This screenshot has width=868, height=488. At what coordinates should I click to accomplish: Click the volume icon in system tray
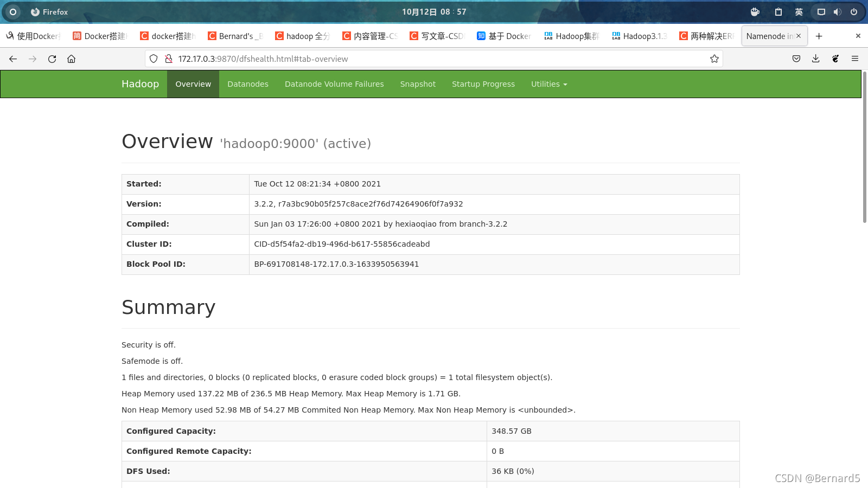(x=838, y=11)
